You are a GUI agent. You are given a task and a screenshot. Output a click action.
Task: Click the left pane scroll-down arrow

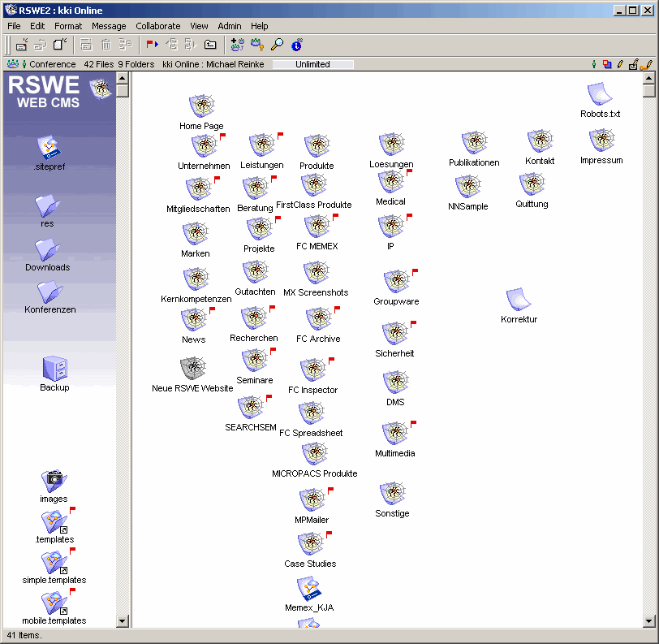[123, 621]
